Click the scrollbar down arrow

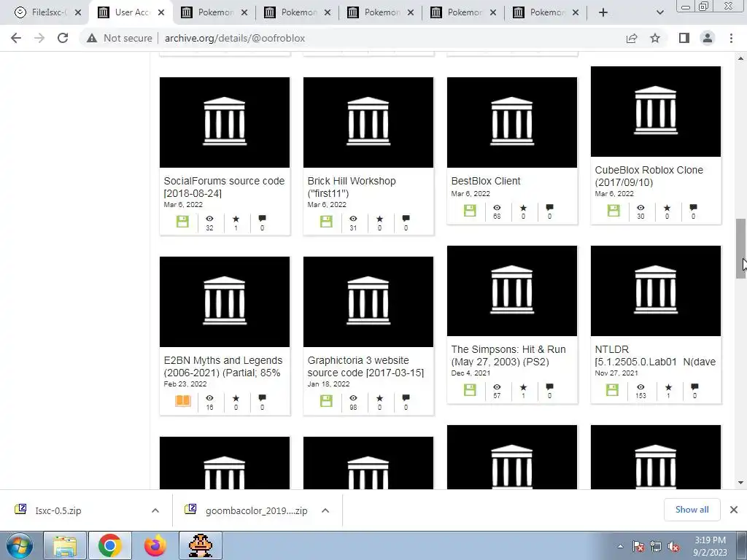[x=740, y=483]
